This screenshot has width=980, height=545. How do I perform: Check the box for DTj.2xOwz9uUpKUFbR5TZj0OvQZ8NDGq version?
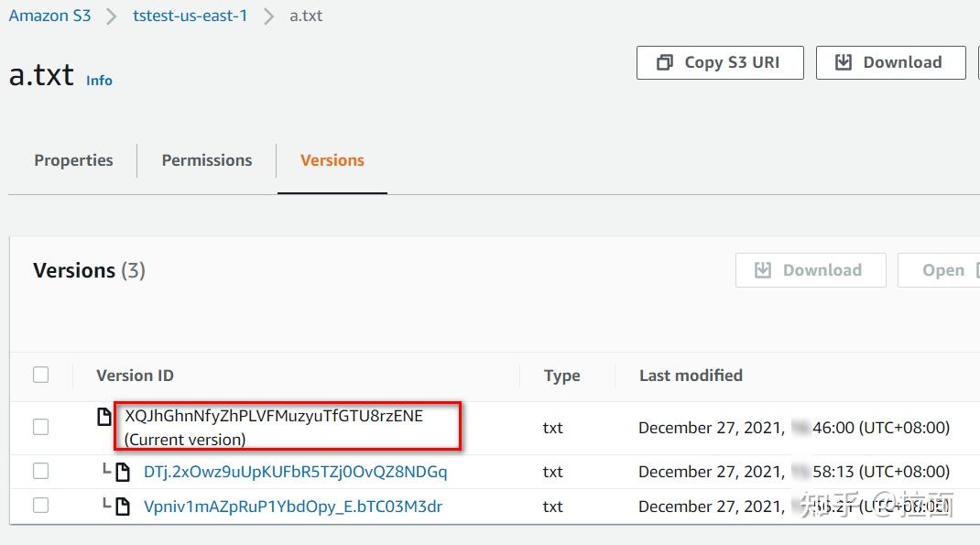coord(40,471)
